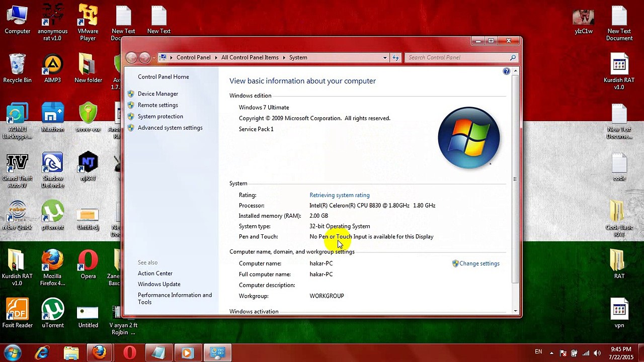Viewport: 644px width, 362px height.
Task: Click the search magnifier icon
Action: 513,58
